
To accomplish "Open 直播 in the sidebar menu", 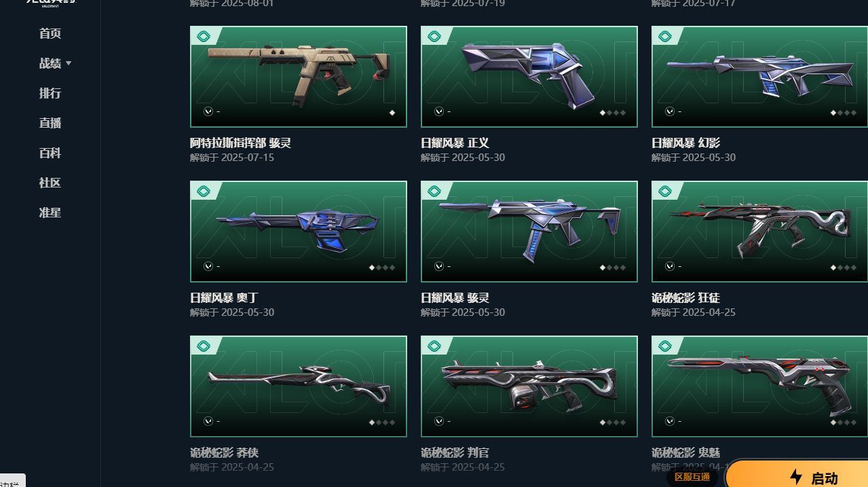I will click(x=50, y=123).
